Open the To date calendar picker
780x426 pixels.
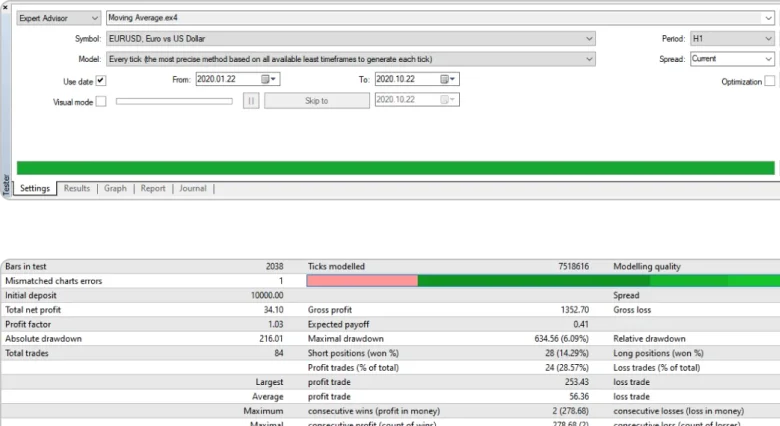coord(448,79)
